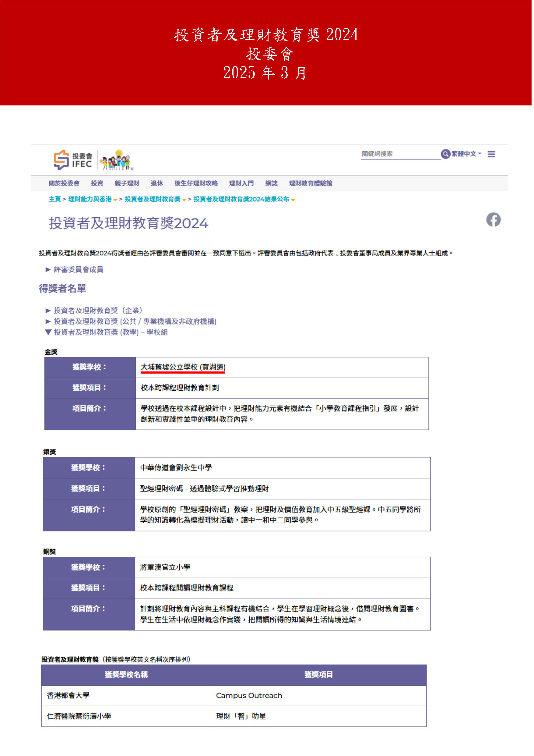Screen dimensions: 534x756
Task: Click the 理財「智」叻星 table cell
Action: click(318, 716)
